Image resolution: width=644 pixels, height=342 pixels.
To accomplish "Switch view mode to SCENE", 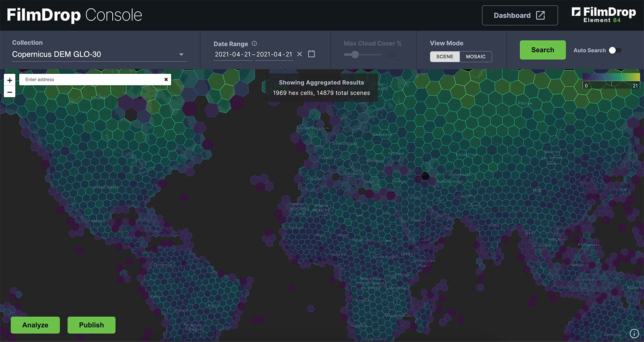I will coord(445,56).
